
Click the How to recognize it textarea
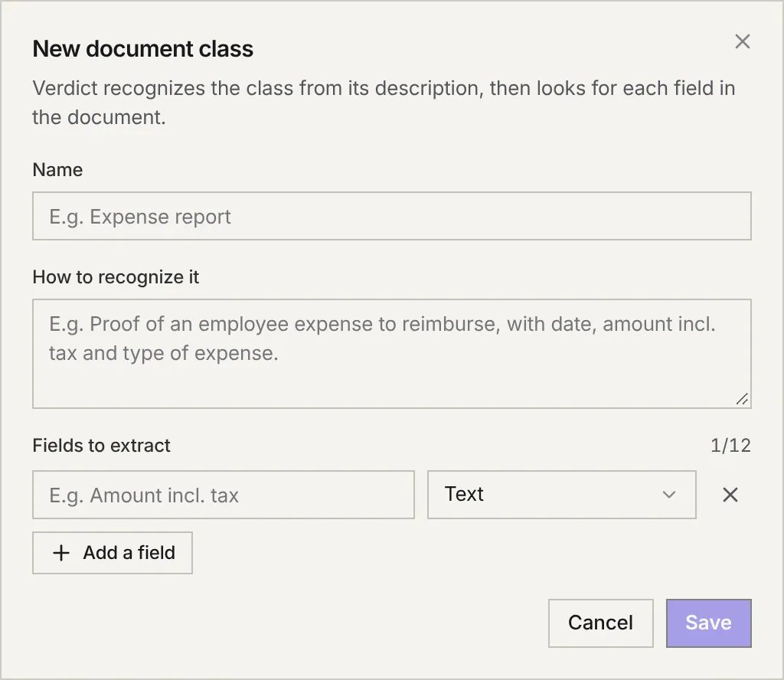tap(392, 354)
